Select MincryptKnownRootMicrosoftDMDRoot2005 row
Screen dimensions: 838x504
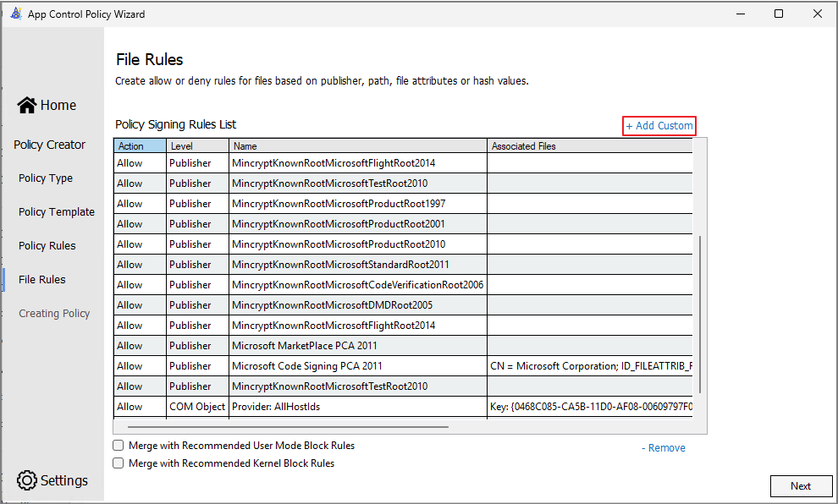coord(403,305)
